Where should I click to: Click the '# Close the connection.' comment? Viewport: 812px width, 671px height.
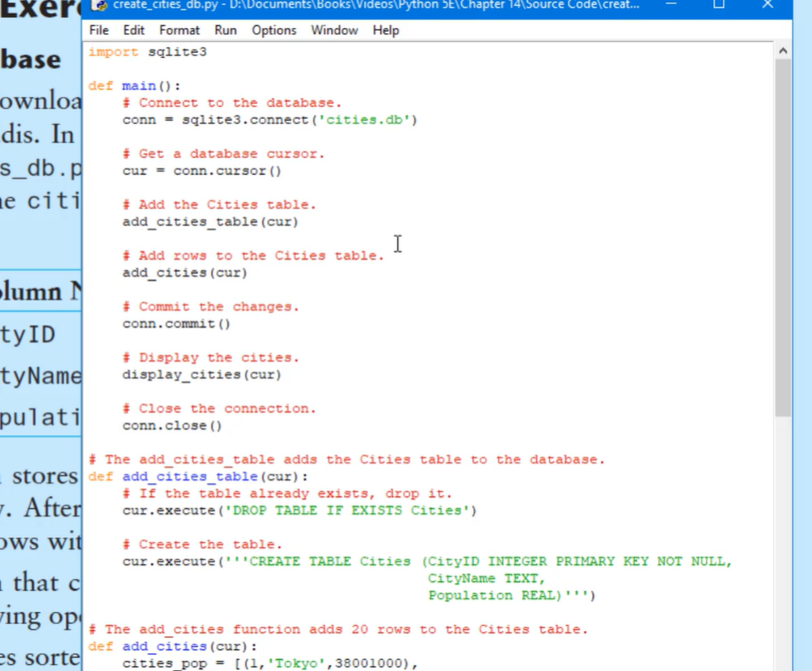tap(219, 409)
